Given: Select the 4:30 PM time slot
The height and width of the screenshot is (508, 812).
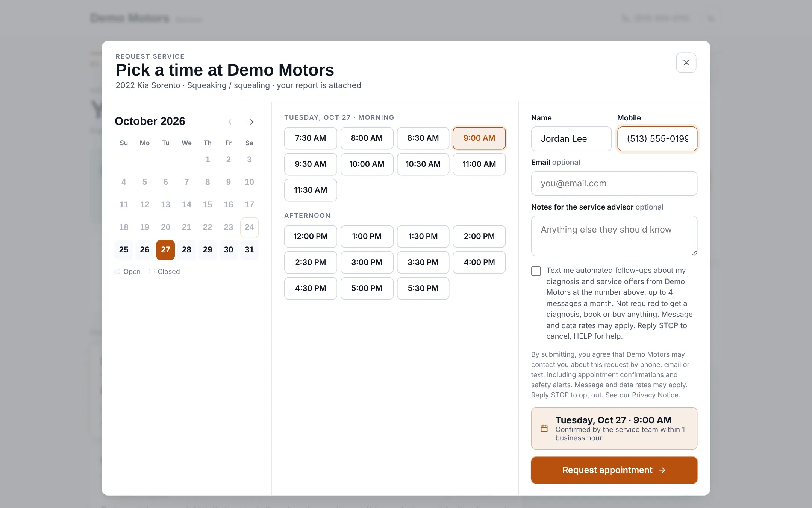Looking at the screenshot, I should pyautogui.click(x=311, y=288).
